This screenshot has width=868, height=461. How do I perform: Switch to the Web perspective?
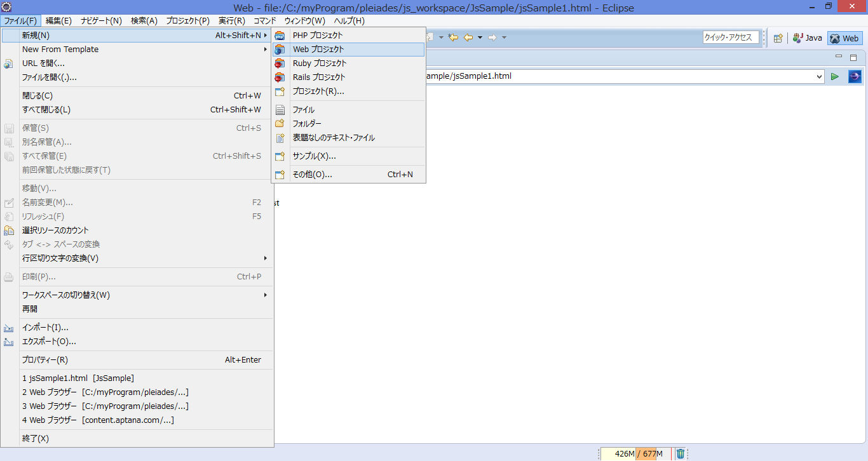[x=845, y=38]
